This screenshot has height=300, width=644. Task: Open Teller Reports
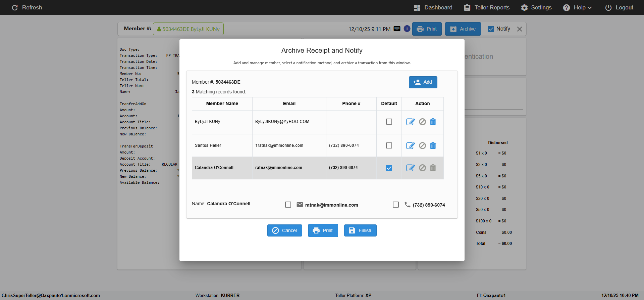pyautogui.click(x=487, y=8)
